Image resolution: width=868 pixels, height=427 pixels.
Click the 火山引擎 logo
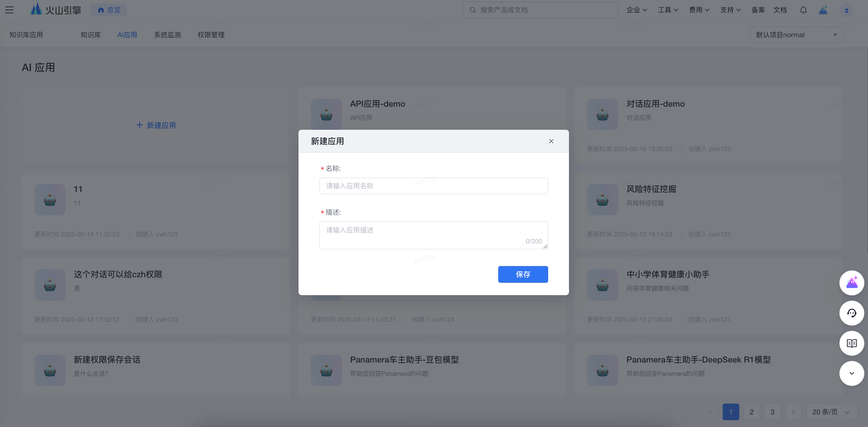pyautogui.click(x=56, y=9)
